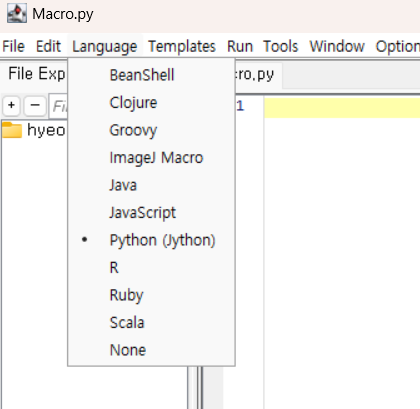This screenshot has width=420, height=409.
Task: Choose ImageJ Macro language
Action: [151, 158]
